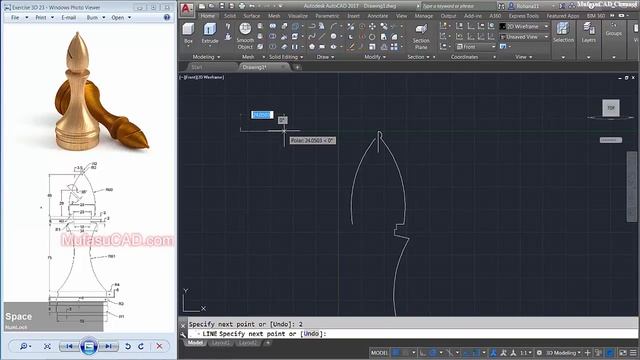Play slide show in Photo Viewer
Screen dimensions: 640x360
[89, 346]
